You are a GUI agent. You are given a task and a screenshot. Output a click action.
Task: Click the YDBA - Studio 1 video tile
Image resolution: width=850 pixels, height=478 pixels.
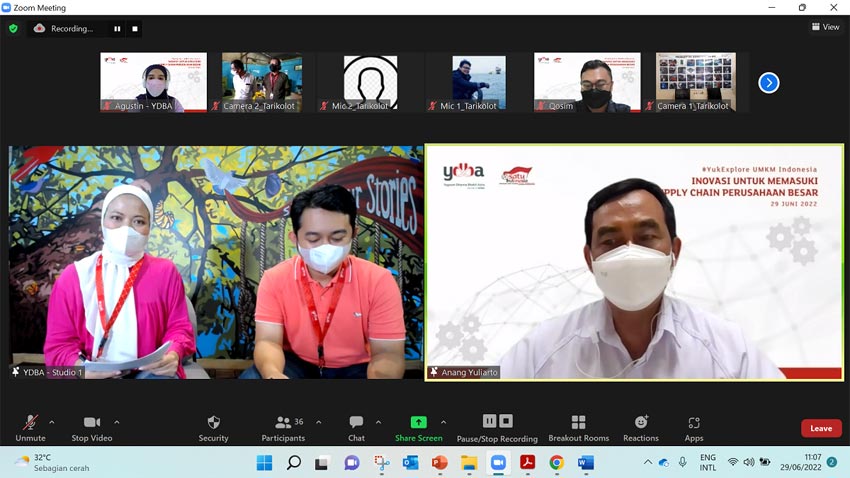click(216, 262)
